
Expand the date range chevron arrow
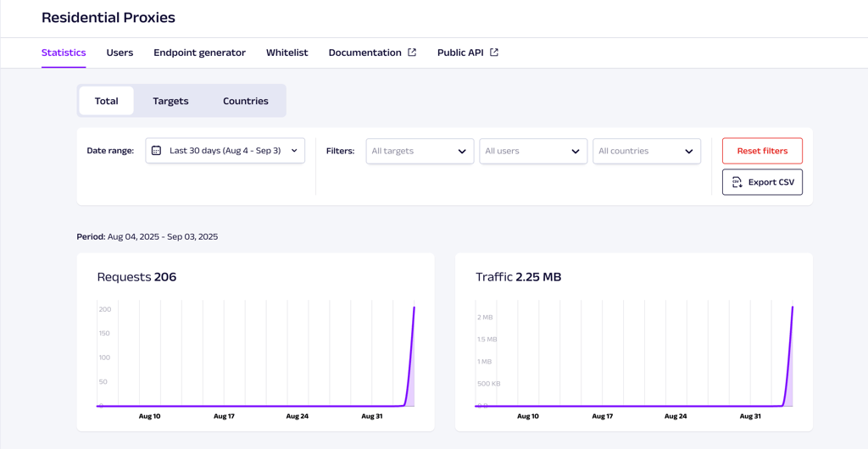294,151
